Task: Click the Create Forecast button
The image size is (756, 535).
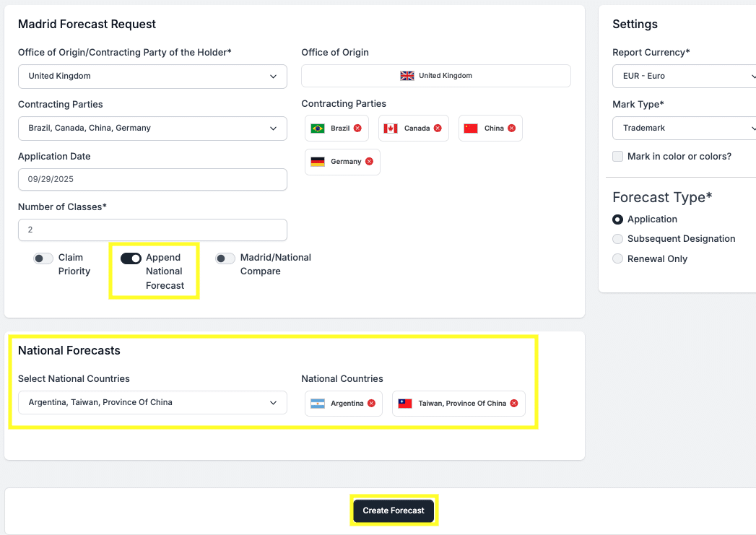Action: pyautogui.click(x=394, y=511)
